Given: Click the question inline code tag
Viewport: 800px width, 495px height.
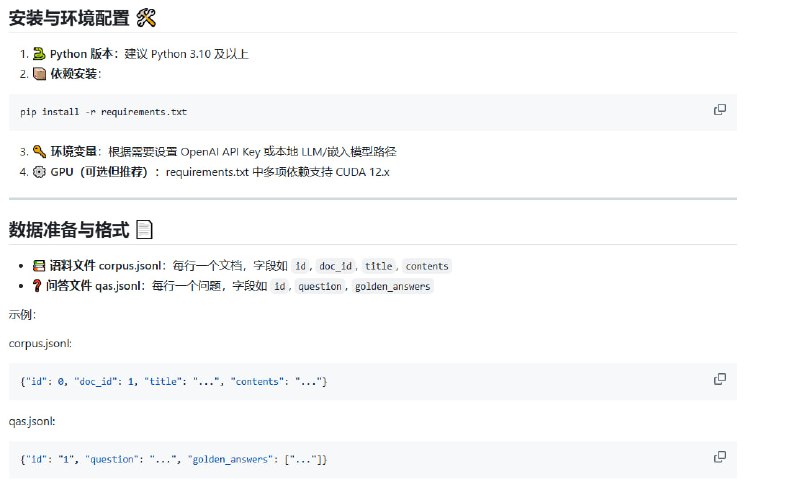Looking at the screenshot, I should tap(319, 286).
